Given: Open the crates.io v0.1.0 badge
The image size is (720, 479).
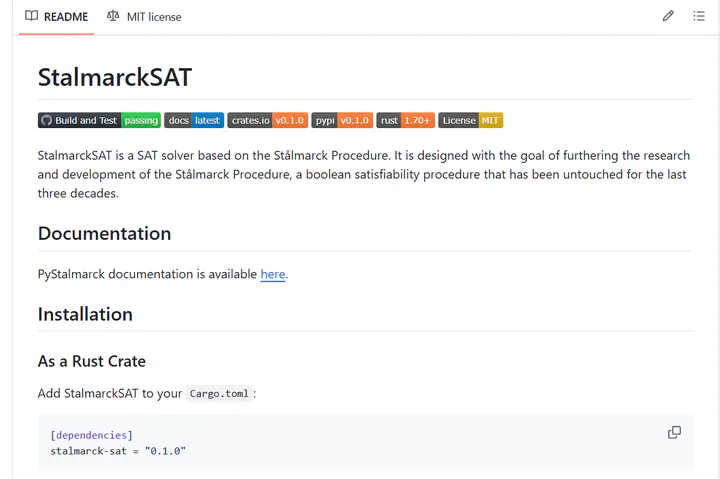Looking at the screenshot, I should click(268, 120).
